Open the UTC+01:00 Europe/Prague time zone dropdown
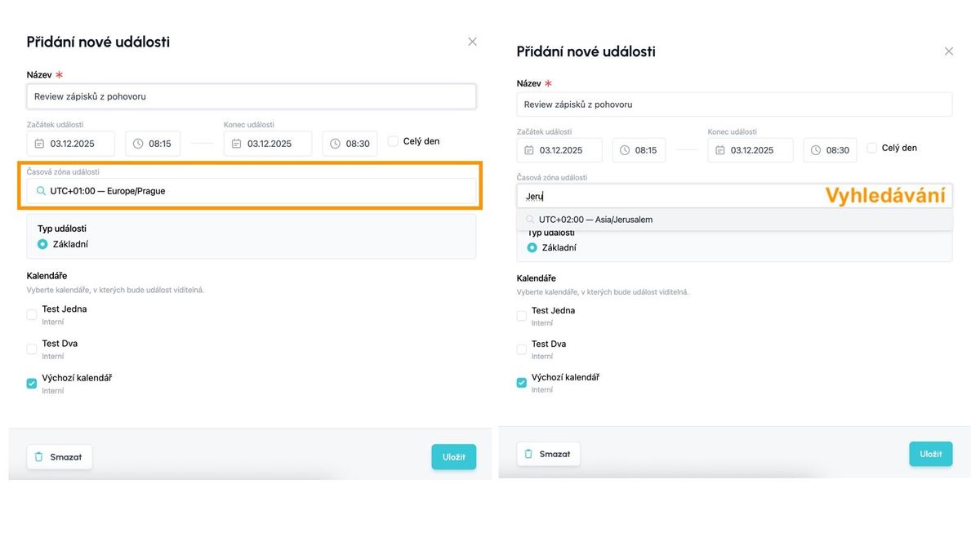 [x=252, y=191]
